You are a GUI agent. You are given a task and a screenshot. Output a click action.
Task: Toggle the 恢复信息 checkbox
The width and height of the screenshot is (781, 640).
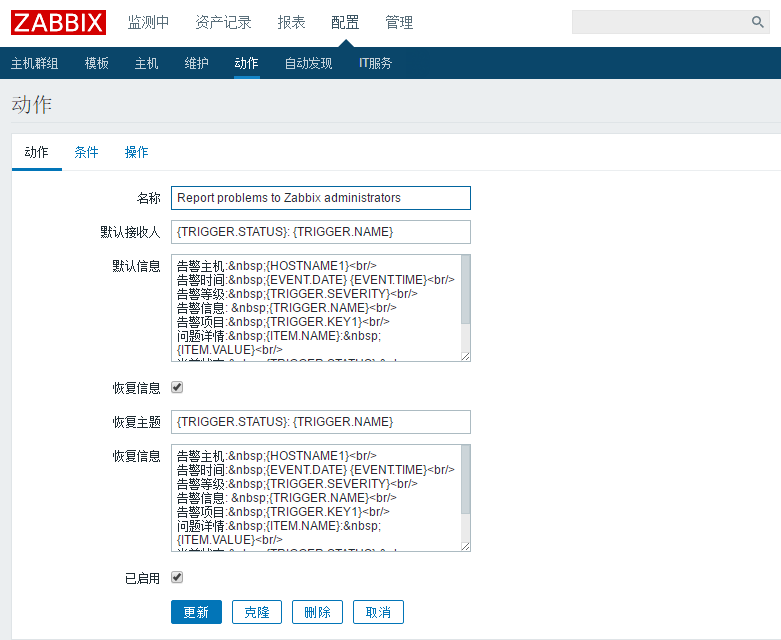click(x=177, y=387)
